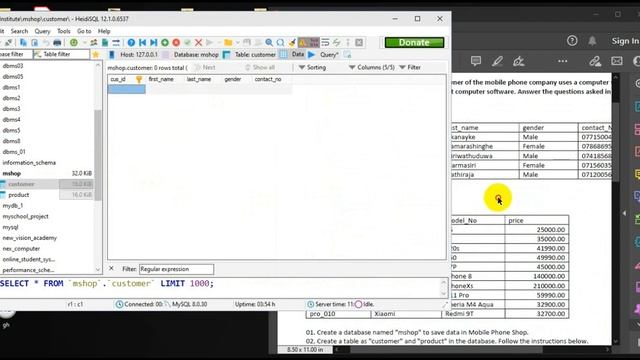Click the share link icon in PDF toolbar
Image resolution: width=640 pixels, height=360 pixels.
click(x=595, y=61)
